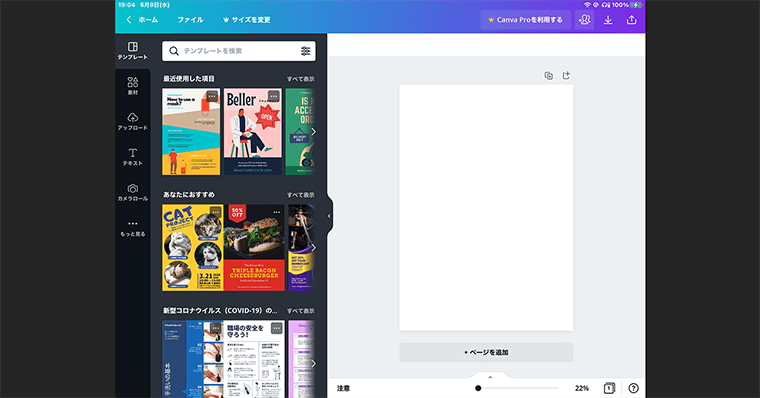Advance recently used templates row arrow
Image resolution: width=760 pixels, height=398 pixels.
tap(314, 132)
